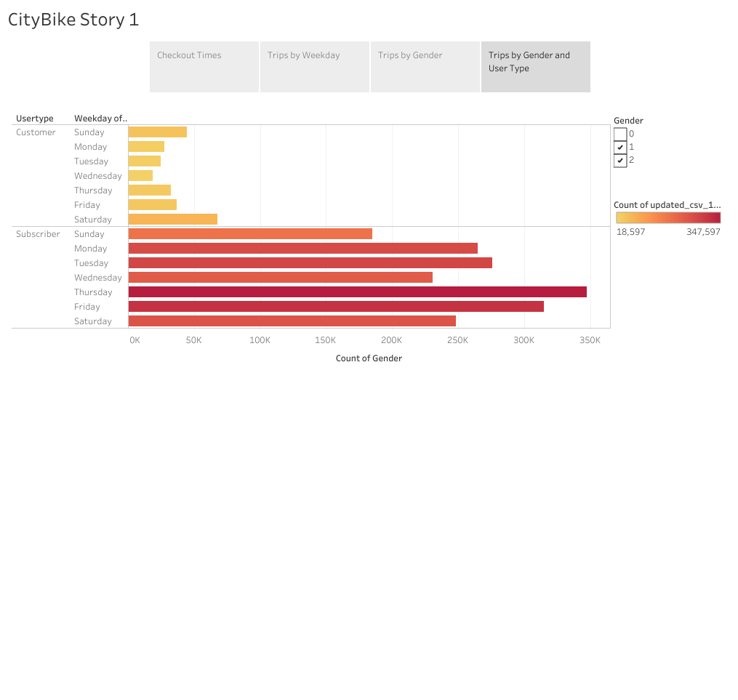Select the Sunday weekday label under Customer
This screenshot has width=738, height=700.
87,132
